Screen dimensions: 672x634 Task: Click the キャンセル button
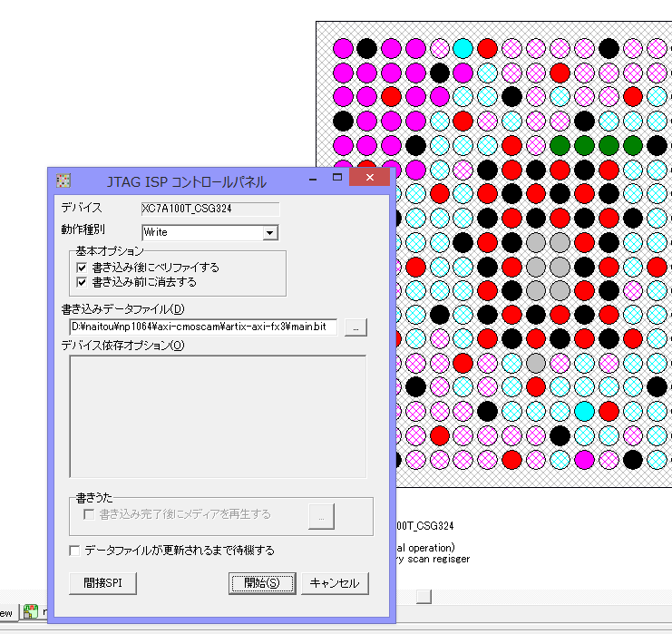point(335,583)
